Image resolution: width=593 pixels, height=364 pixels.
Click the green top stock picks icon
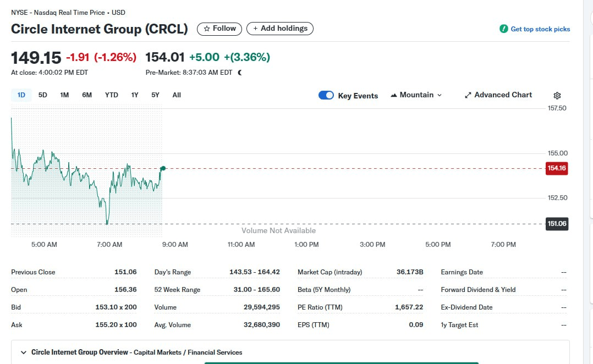click(x=504, y=29)
